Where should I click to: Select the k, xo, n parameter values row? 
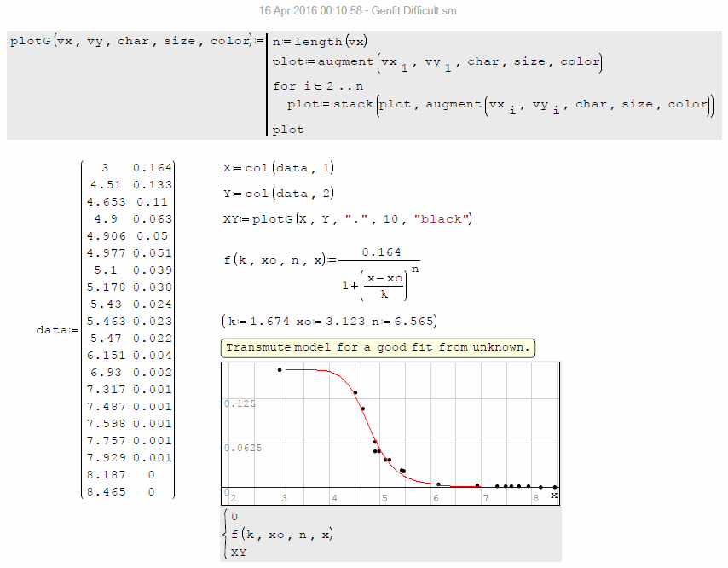329,322
